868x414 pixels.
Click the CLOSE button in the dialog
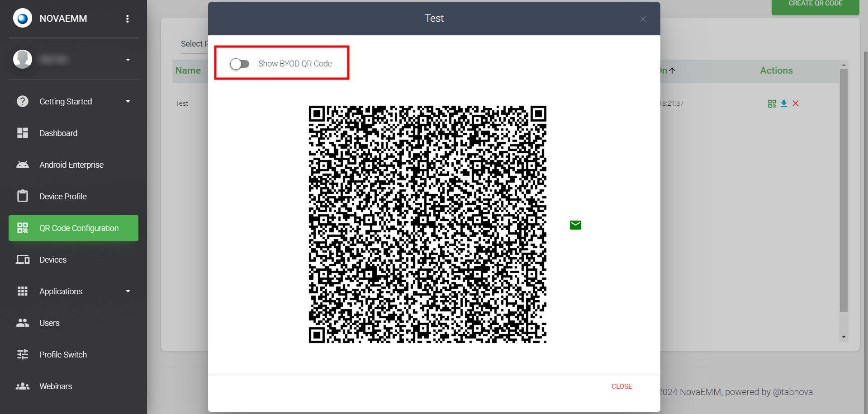coord(621,386)
